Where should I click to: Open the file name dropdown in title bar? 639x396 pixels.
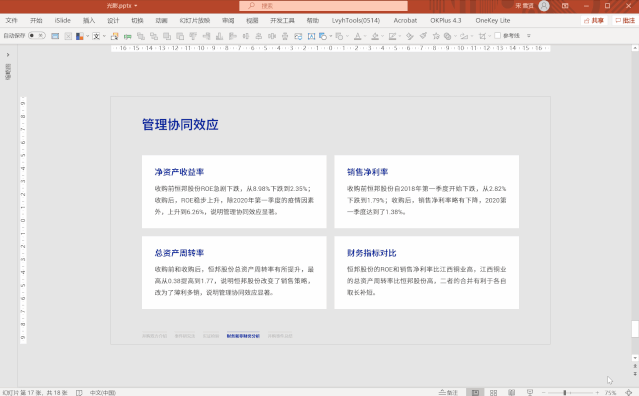(136, 6)
